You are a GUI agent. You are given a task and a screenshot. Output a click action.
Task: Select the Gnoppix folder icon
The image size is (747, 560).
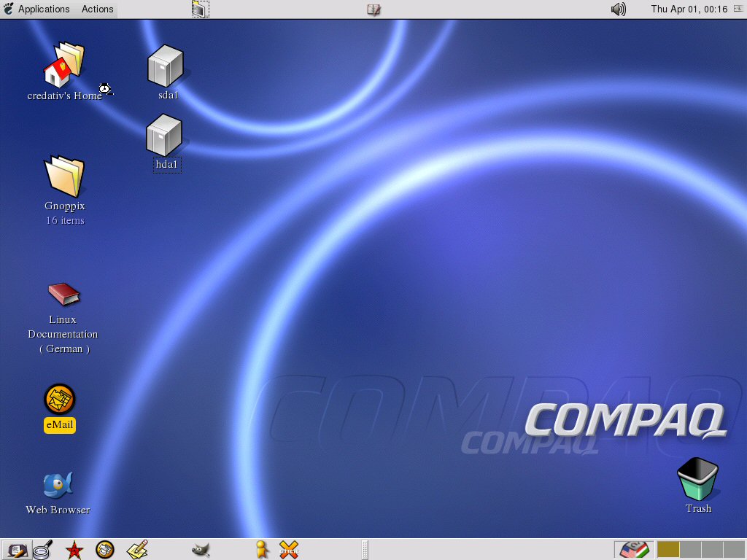(64, 176)
